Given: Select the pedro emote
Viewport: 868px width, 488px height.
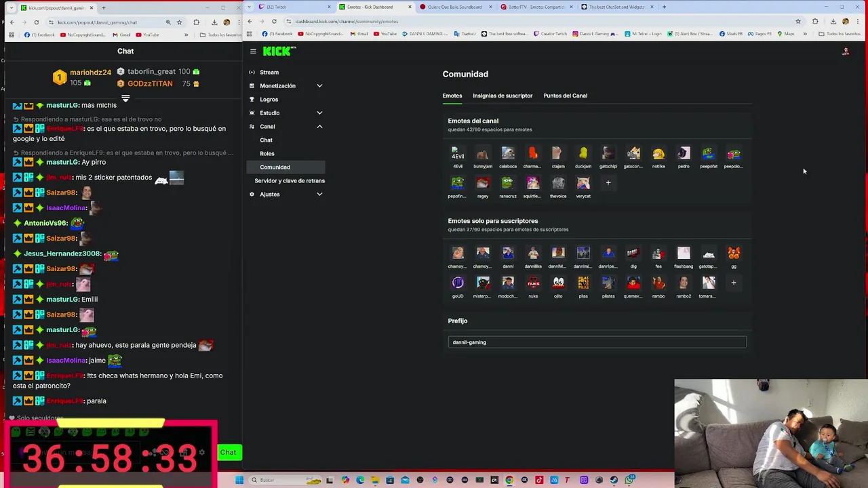Looking at the screenshot, I should 684,157.
